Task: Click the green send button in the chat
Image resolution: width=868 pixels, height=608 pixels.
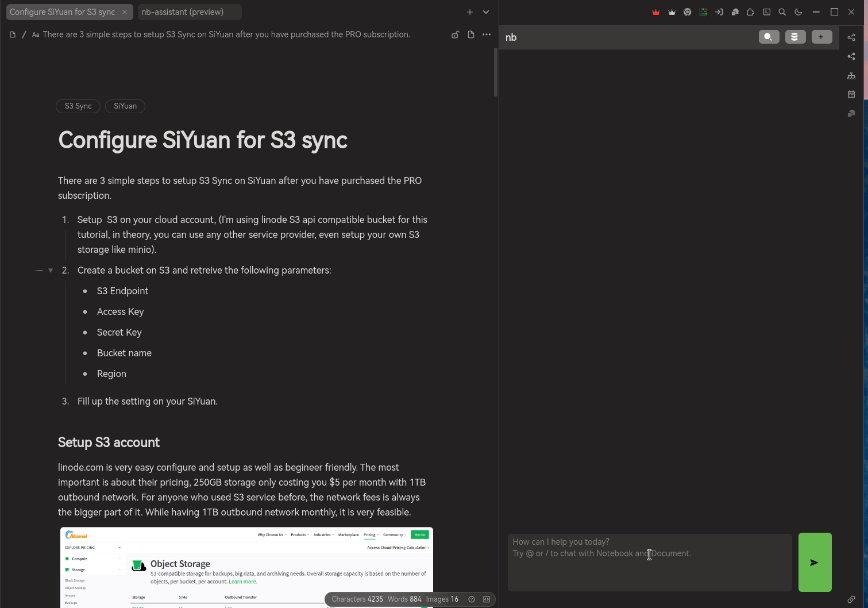Action: (815, 563)
